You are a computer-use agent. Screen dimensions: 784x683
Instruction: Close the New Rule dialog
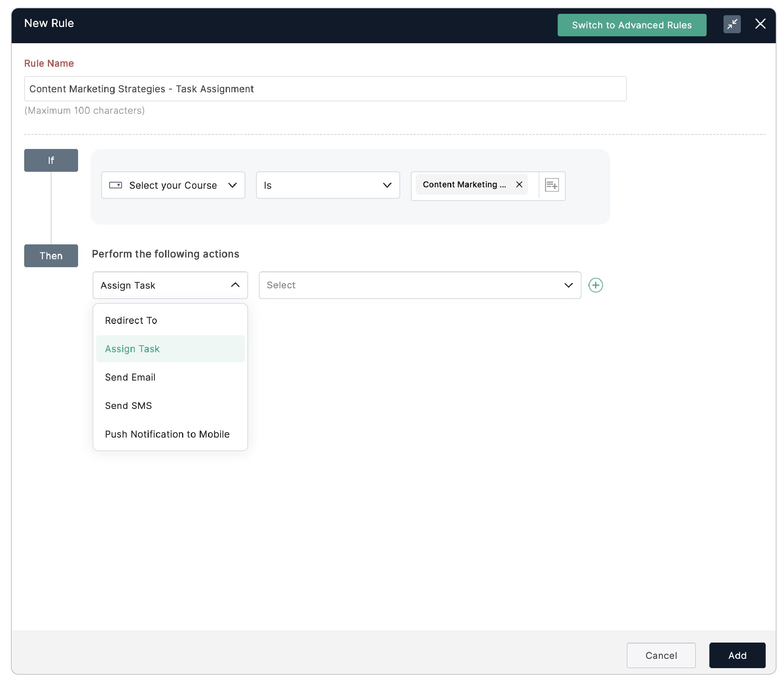(760, 24)
